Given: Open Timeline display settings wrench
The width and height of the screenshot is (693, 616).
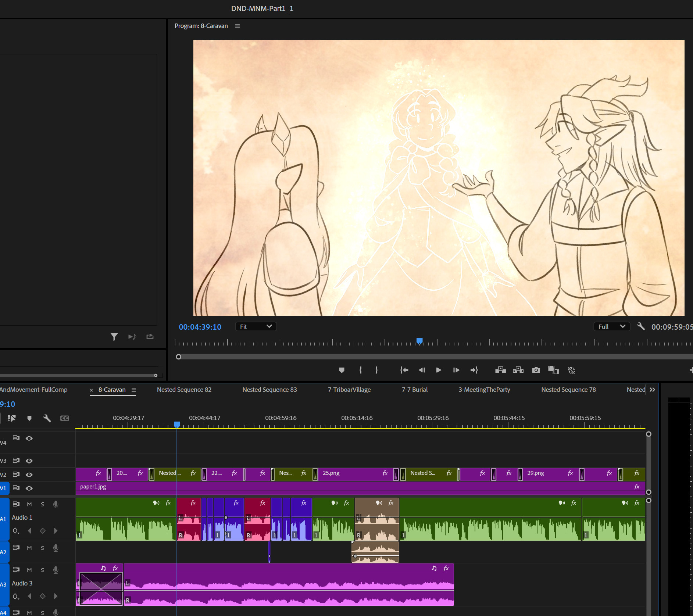Looking at the screenshot, I should click(47, 418).
